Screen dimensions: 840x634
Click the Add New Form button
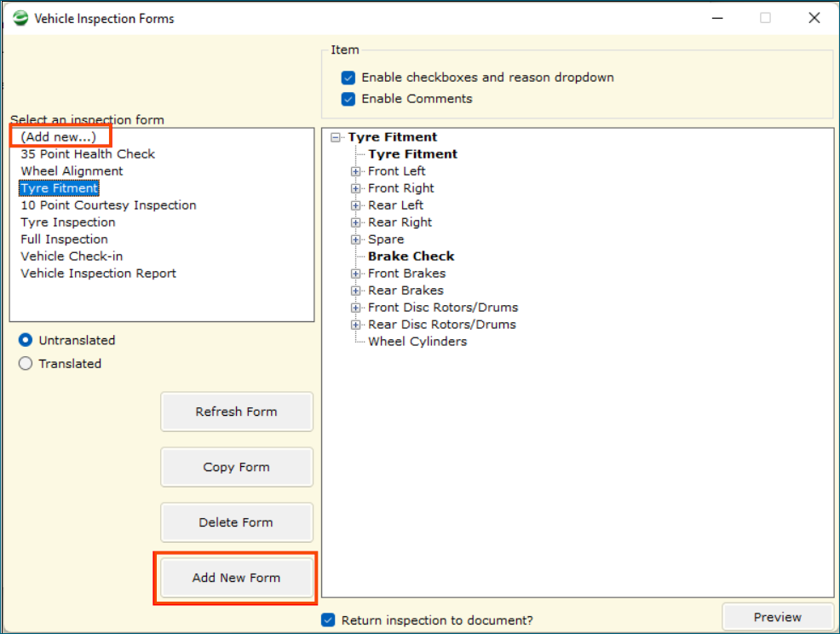point(236,578)
